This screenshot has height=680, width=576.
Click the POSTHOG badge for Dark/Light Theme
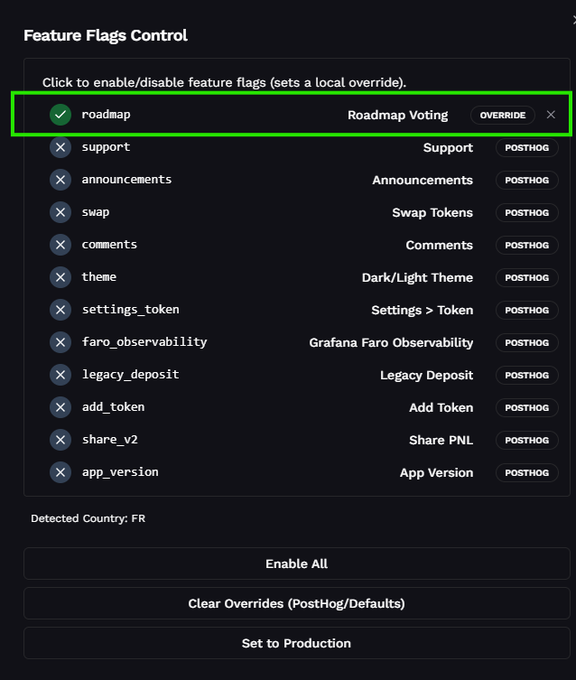[x=527, y=278]
